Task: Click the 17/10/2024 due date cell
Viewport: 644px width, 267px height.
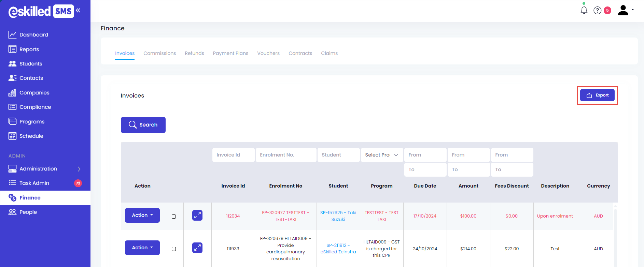Action: (425, 216)
